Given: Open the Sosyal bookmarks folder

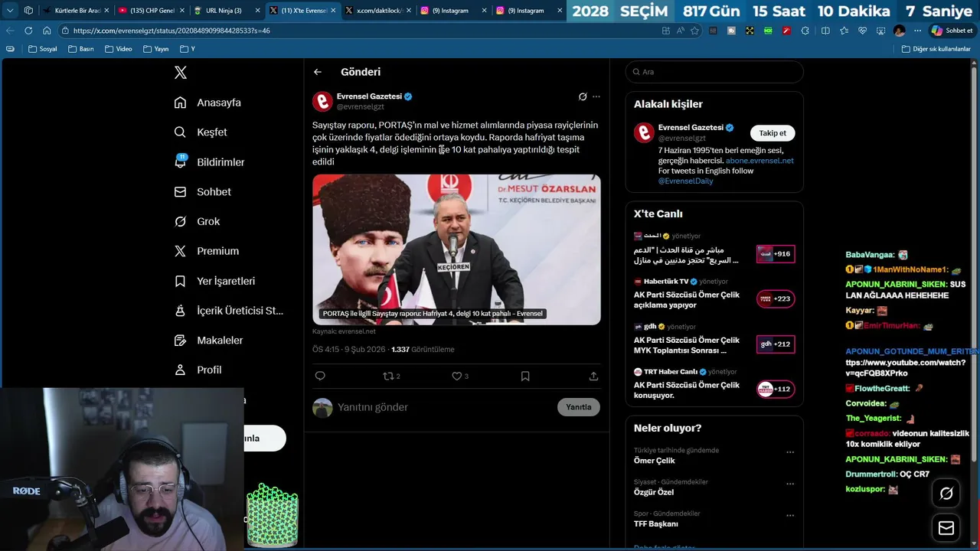Looking at the screenshot, I should pyautogui.click(x=43, y=49).
